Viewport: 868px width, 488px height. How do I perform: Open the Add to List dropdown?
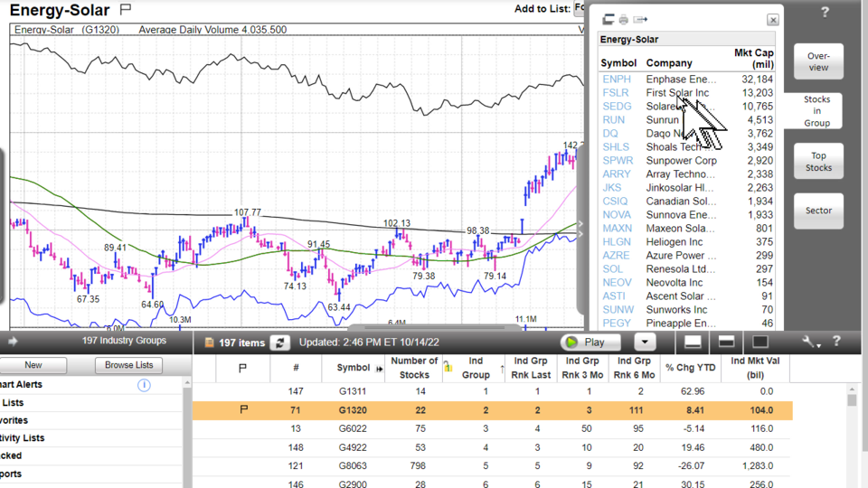click(580, 9)
